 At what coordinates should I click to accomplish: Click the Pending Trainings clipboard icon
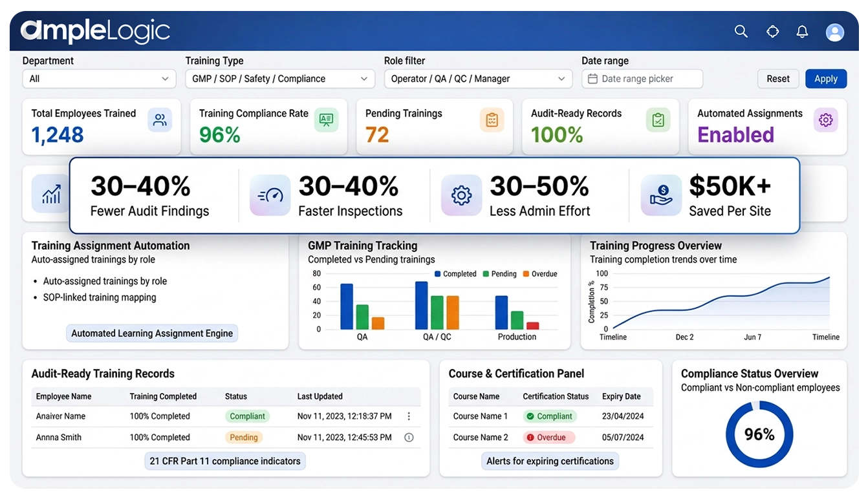pos(492,120)
